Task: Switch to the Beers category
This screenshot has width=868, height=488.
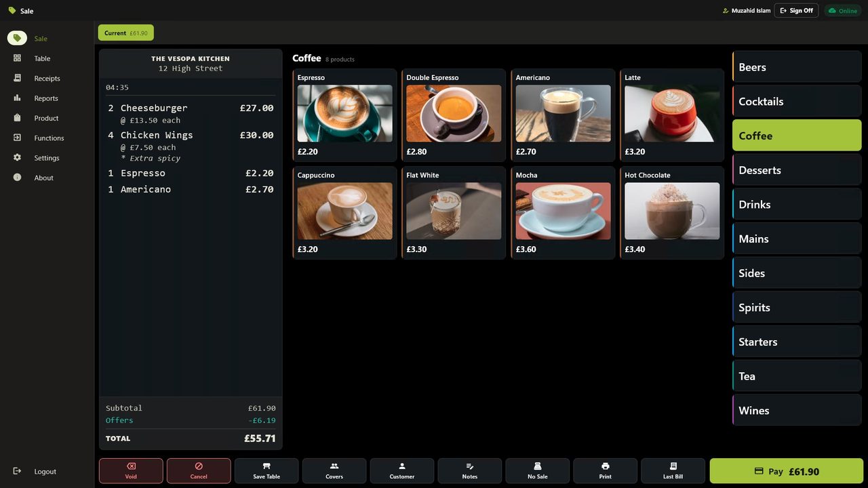Action: [797, 67]
